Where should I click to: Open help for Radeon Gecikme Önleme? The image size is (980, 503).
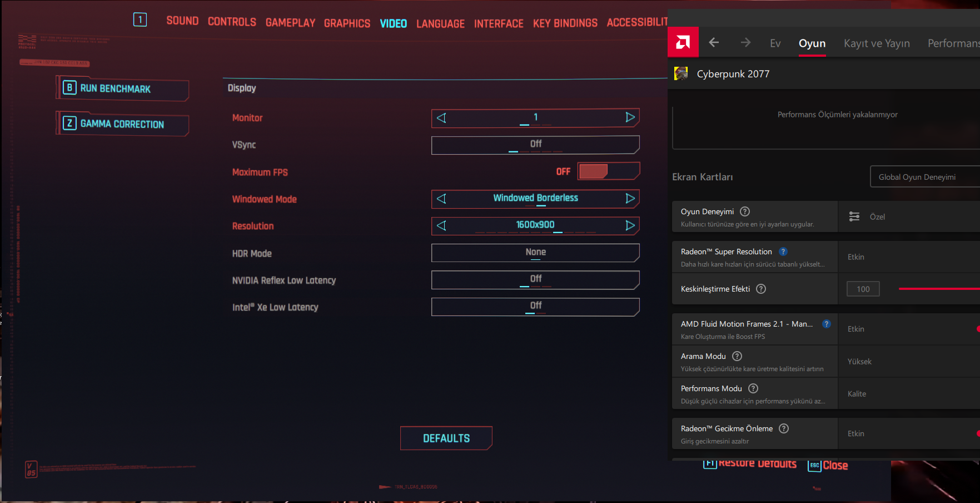coord(784,428)
